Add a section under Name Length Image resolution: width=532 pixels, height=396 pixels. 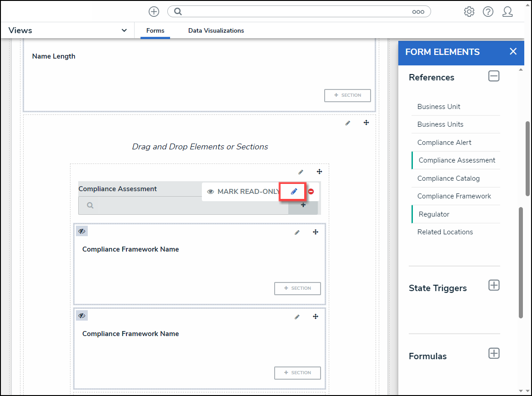click(x=347, y=95)
